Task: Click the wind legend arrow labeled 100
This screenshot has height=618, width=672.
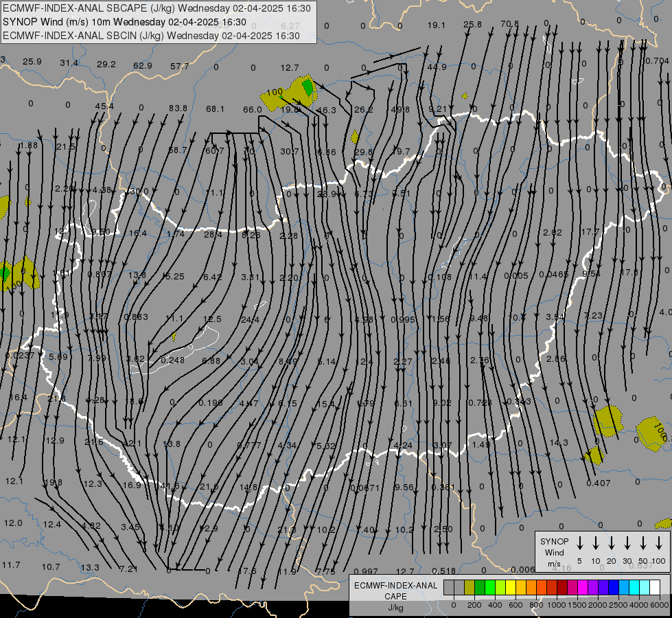Action: pos(659,543)
